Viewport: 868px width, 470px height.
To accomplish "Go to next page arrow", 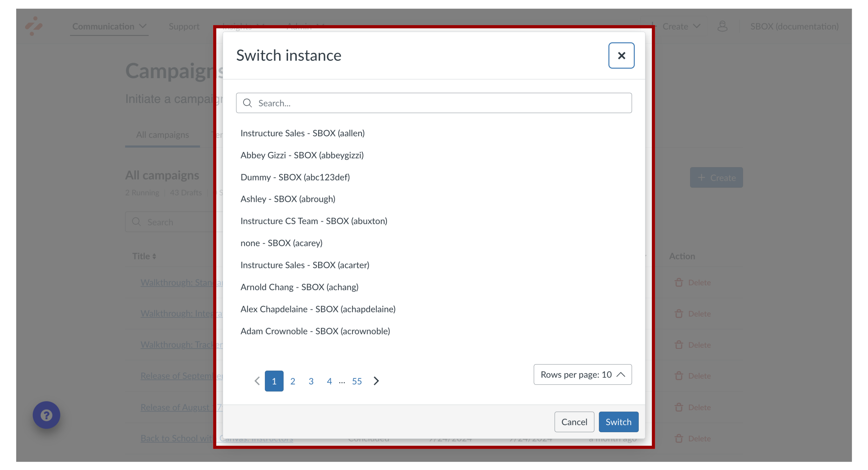I will (376, 381).
